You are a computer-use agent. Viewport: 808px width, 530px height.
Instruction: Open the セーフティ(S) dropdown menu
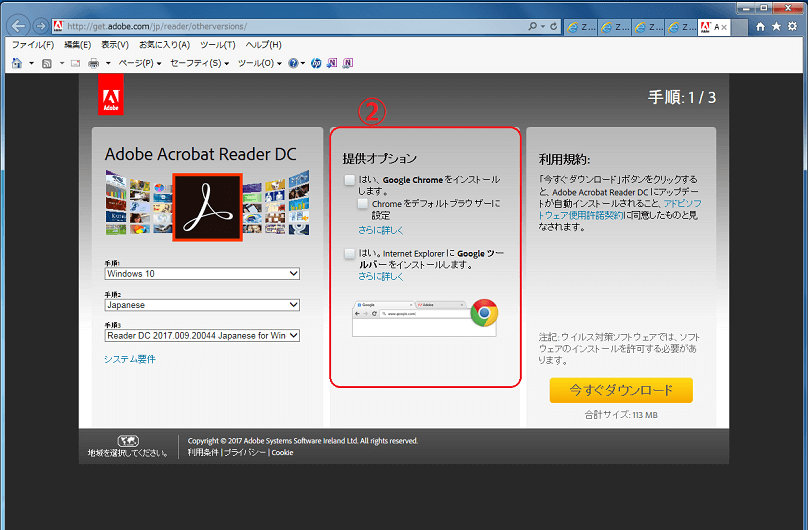(199, 63)
